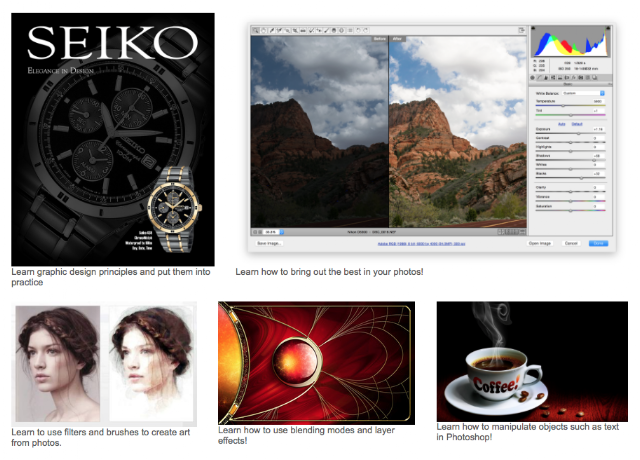
Task: Click the Open Image button
Action: tap(540, 243)
